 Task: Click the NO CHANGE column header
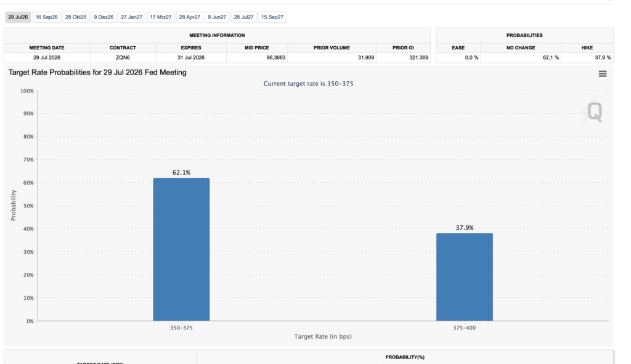point(521,47)
